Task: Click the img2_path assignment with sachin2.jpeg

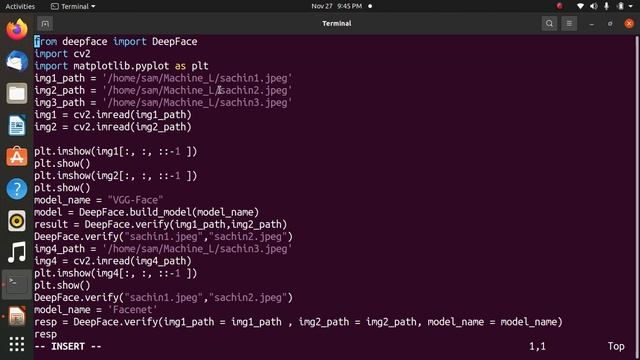Action: 163,91
